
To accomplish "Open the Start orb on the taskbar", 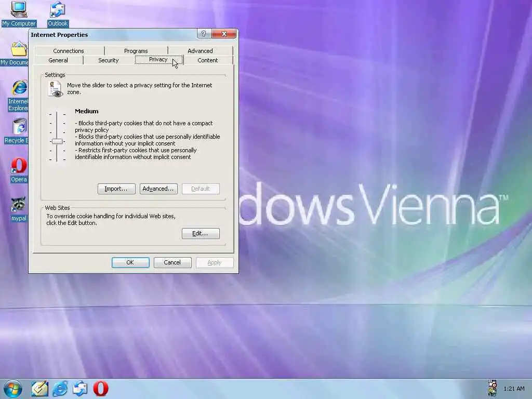I will tap(13, 389).
